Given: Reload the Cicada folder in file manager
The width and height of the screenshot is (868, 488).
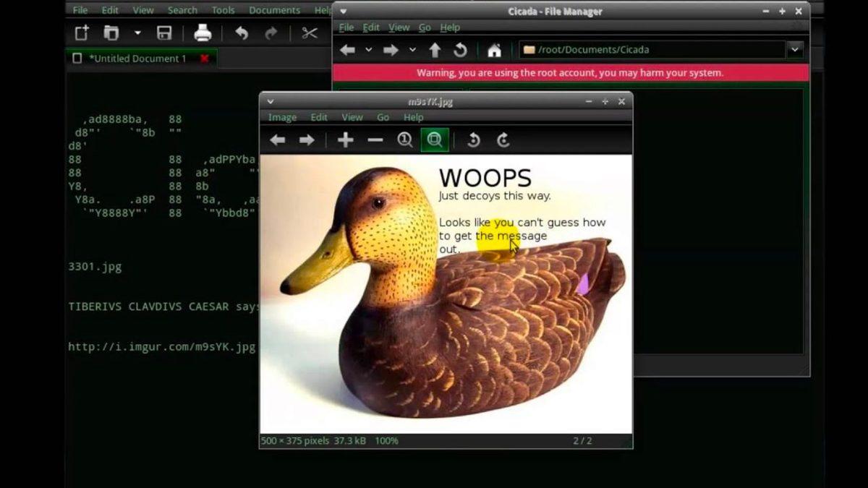Looking at the screenshot, I should [x=460, y=50].
